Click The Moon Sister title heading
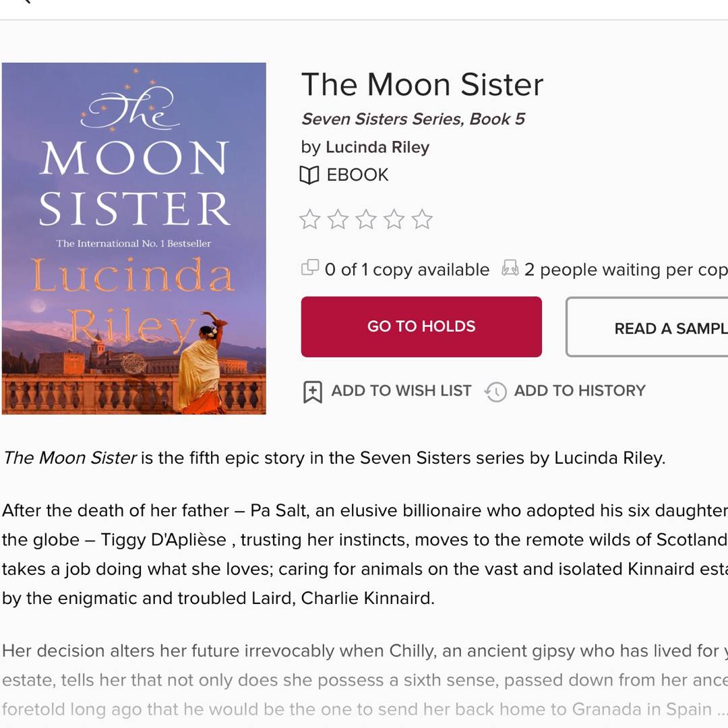Viewport: 728px width, 728px height. tap(422, 85)
